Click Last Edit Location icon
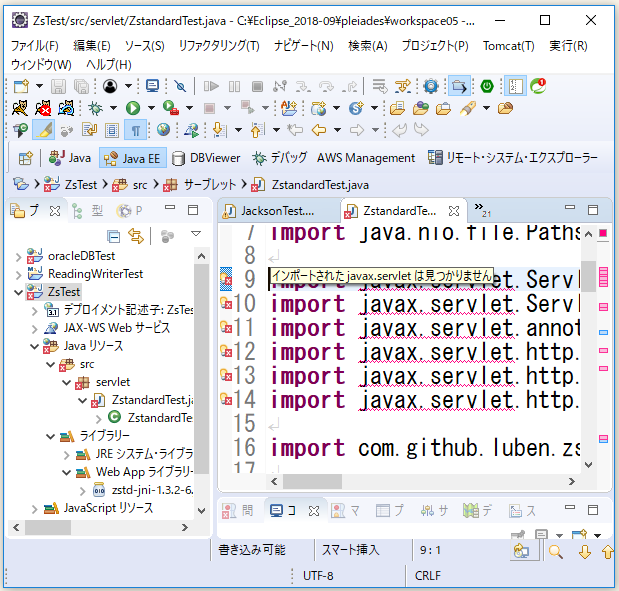619x591 pixels. (295, 129)
